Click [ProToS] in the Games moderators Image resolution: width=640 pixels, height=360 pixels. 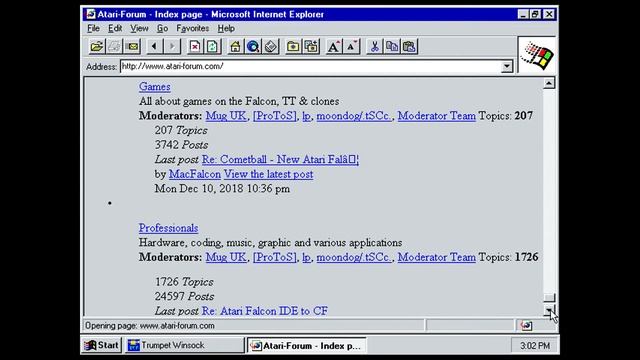(275, 116)
